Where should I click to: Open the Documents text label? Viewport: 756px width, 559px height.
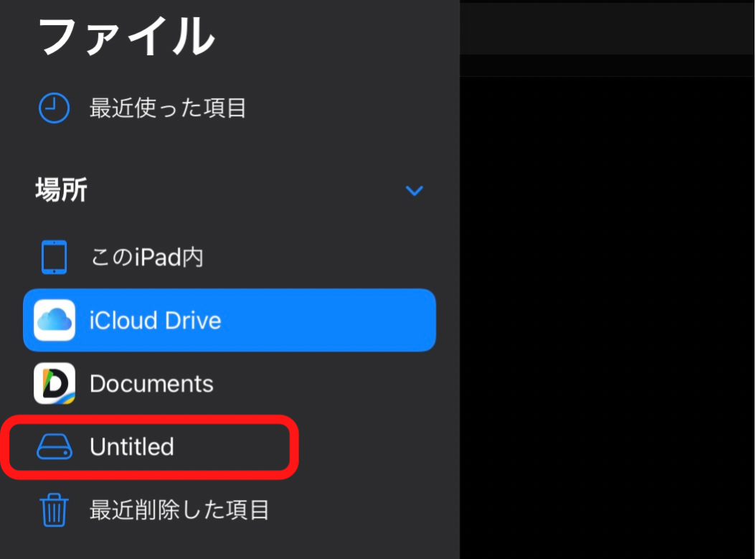pos(151,384)
